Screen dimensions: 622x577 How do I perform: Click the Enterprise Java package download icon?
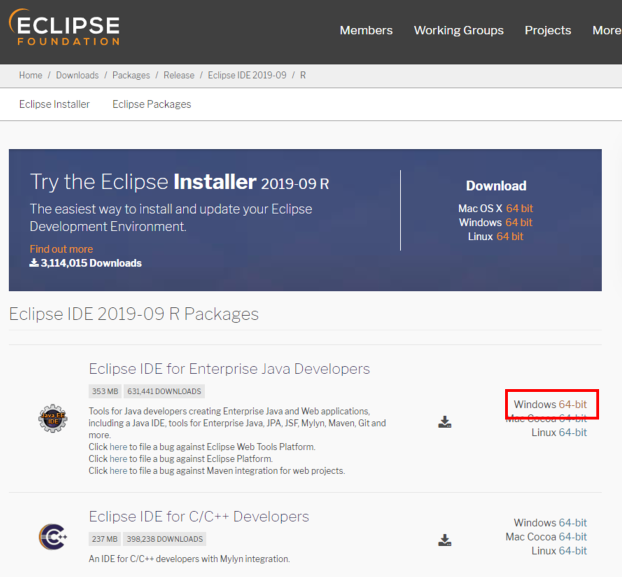point(445,422)
